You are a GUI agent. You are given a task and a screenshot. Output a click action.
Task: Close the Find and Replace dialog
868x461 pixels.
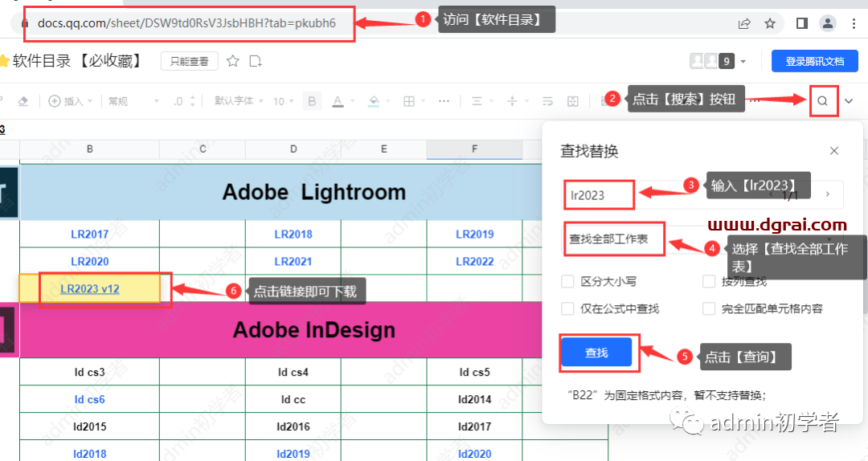(x=834, y=151)
